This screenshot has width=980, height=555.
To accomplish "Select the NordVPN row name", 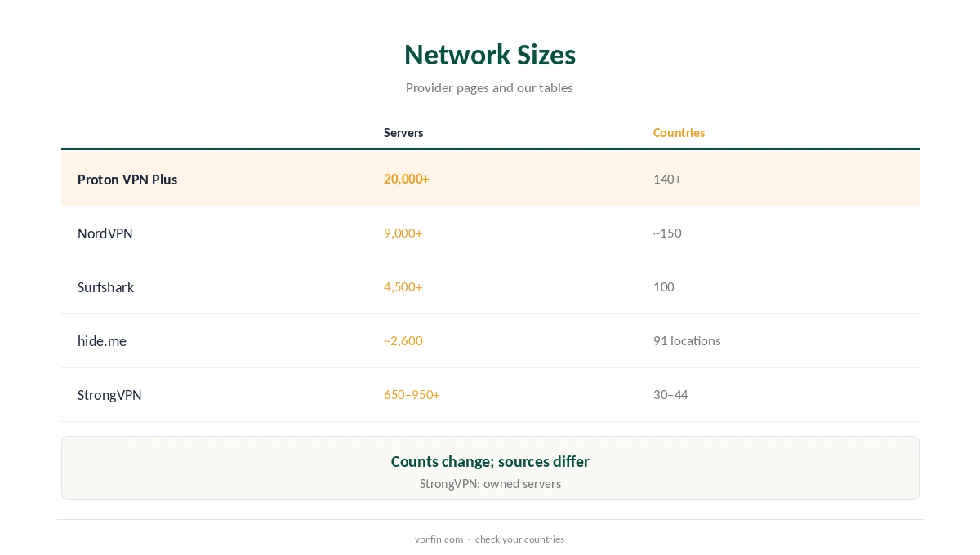I will click(105, 233).
